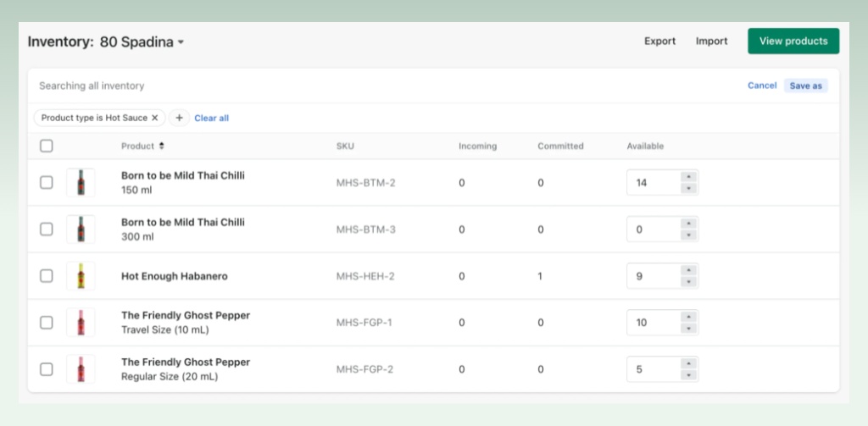Image resolution: width=868 pixels, height=426 pixels.
Task: Select all inventory rows with the header checkbox
Action: pyautogui.click(x=47, y=146)
